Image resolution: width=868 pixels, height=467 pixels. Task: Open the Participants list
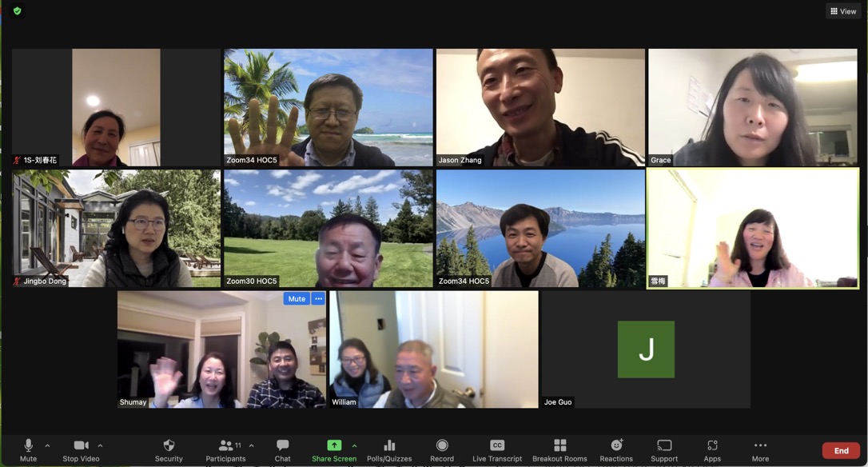(225, 446)
